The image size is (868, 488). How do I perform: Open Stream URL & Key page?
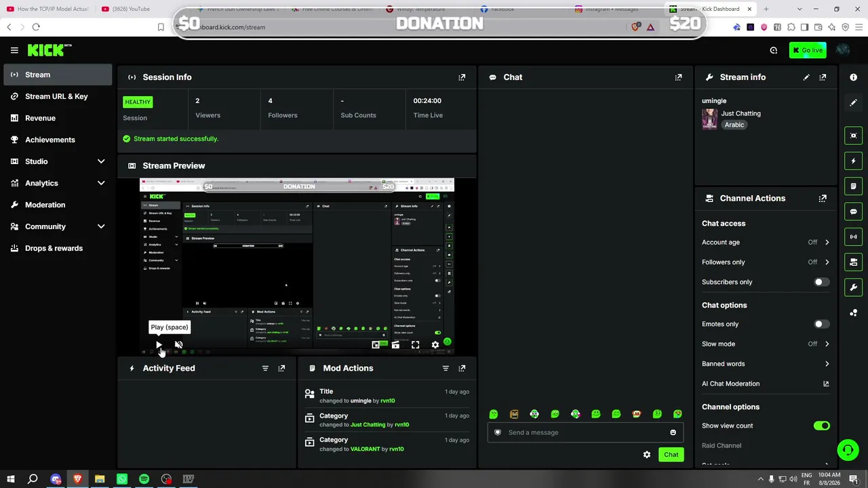58,96
